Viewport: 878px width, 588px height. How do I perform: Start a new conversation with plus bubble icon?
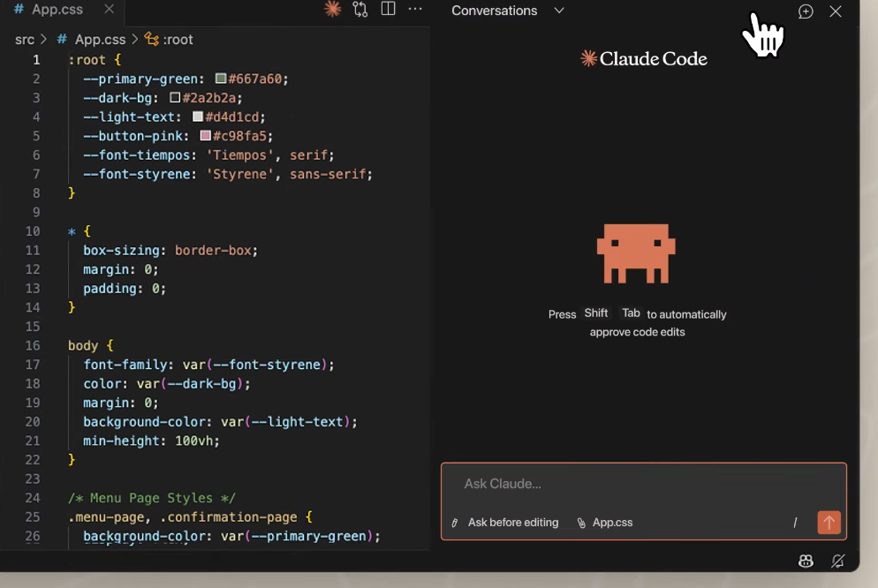point(806,11)
